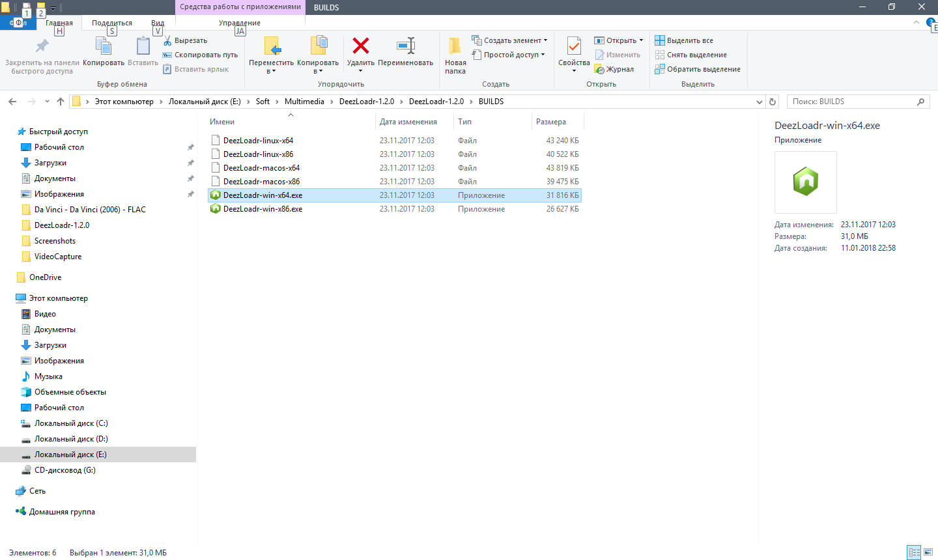Sort by Дата изменения column header
938x560 pixels.
408,122
